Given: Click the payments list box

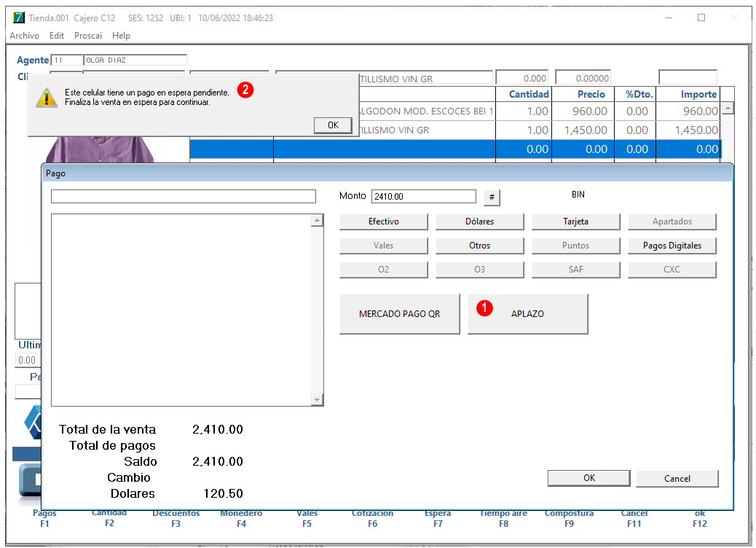Looking at the screenshot, I should 181,310.
